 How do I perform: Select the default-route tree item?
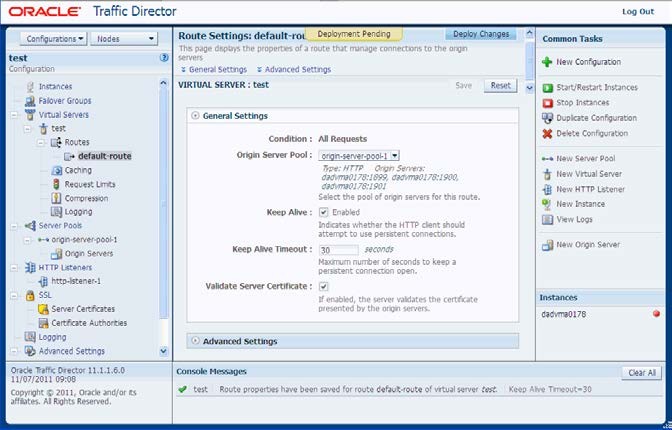pos(105,156)
